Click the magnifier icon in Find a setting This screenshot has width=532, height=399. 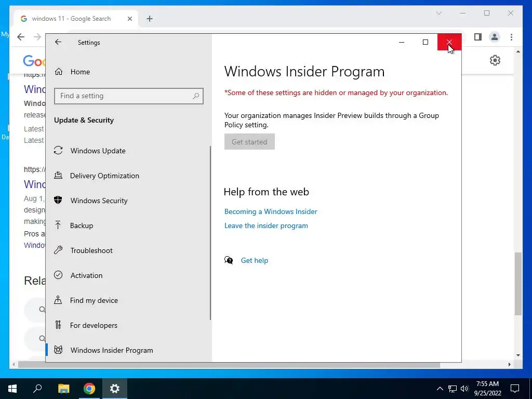pos(196,96)
